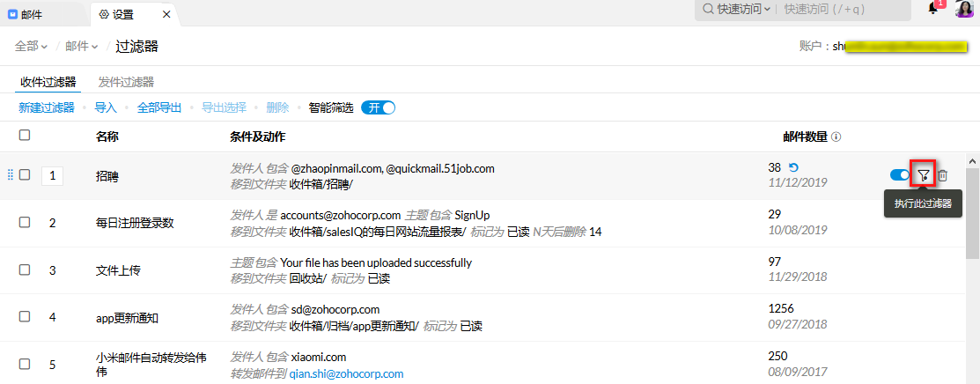This screenshot has height=384, width=980.
Task: Click the condition text sd@zohocorp.com
Action: [x=335, y=309]
